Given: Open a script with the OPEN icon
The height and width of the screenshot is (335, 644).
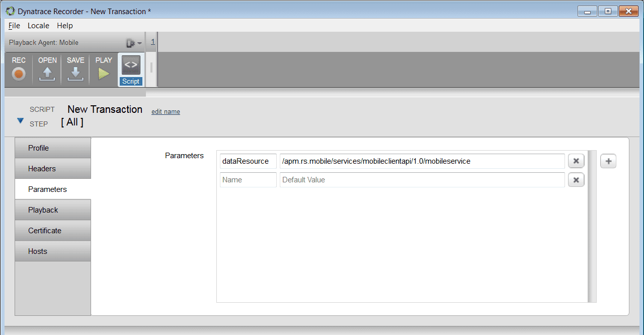Looking at the screenshot, I should (x=47, y=69).
